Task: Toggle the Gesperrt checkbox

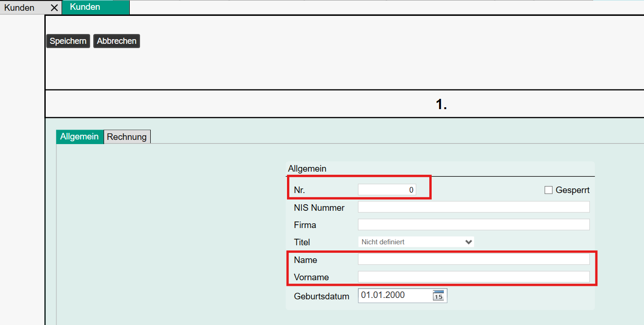Action: point(548,190)
